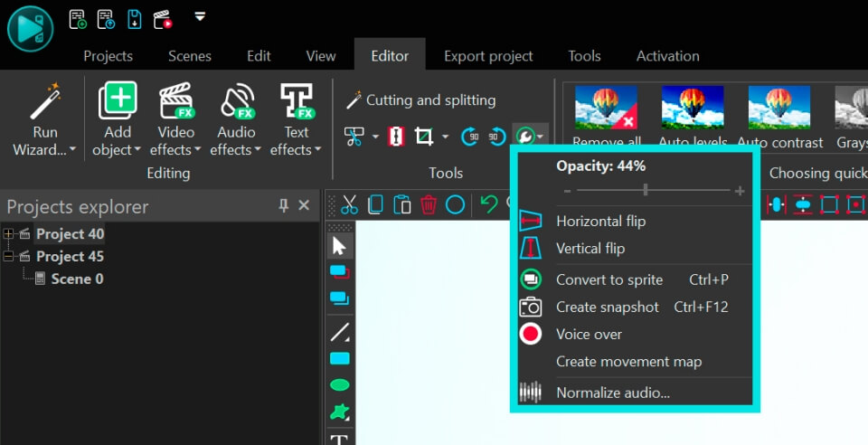The height and width of the screenshot is (445, 868).
Task: Open the Text effects dropdown
Action: coord(297,119)
